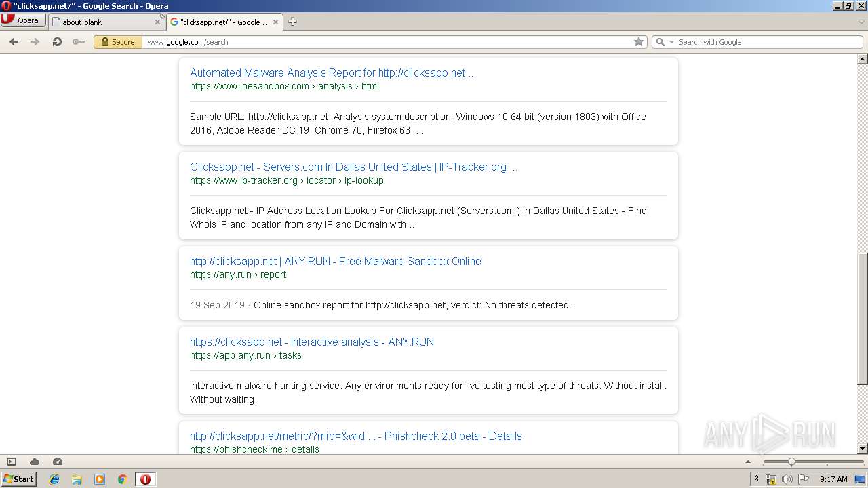
Task: Click the https://any.run › report URL text
Action: click(238, 274)
